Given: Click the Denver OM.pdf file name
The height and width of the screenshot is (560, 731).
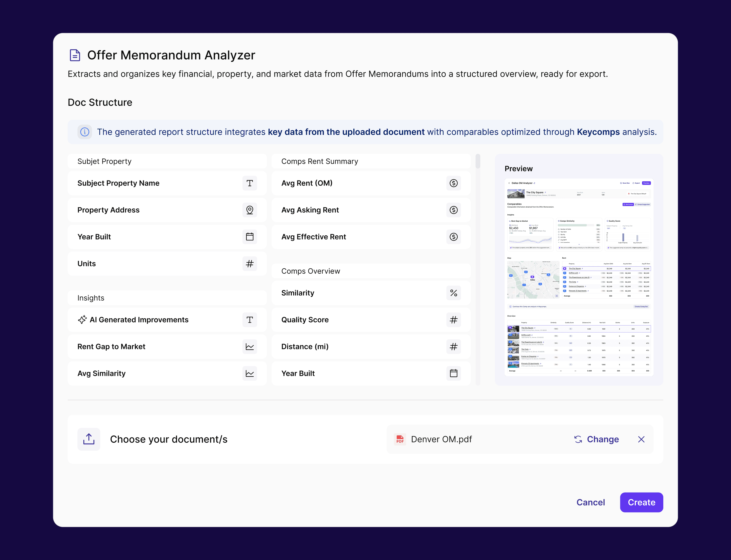Looking at the screenshot, I should [441, 439].
